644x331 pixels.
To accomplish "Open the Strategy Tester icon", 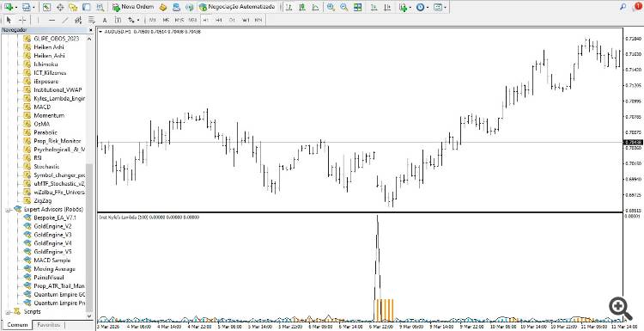I will point(100,7).
